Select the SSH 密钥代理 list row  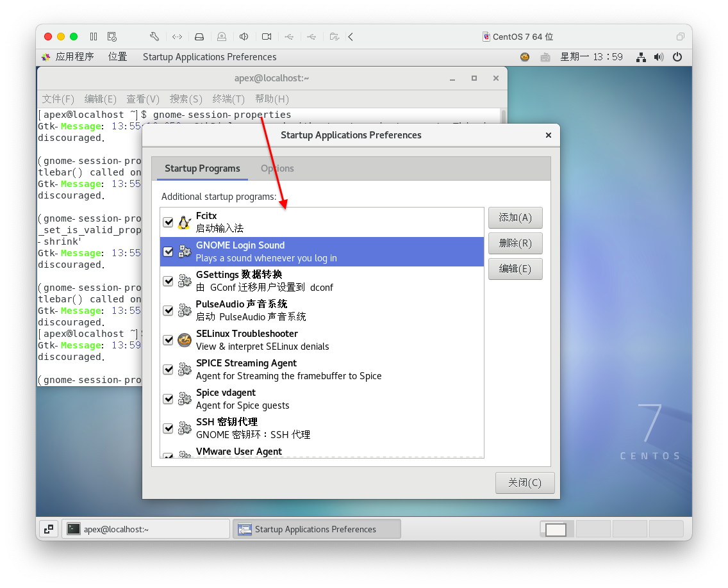(x=322, y=429)
